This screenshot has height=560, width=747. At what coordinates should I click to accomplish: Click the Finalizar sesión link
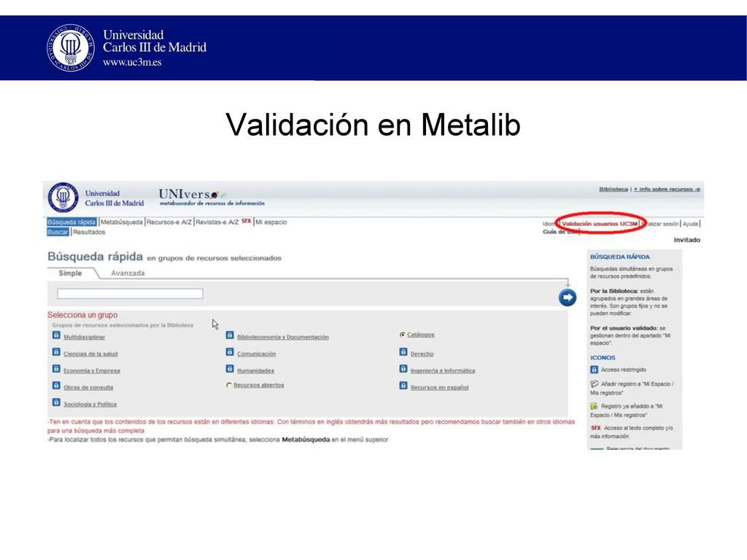(x=660, y=224)
